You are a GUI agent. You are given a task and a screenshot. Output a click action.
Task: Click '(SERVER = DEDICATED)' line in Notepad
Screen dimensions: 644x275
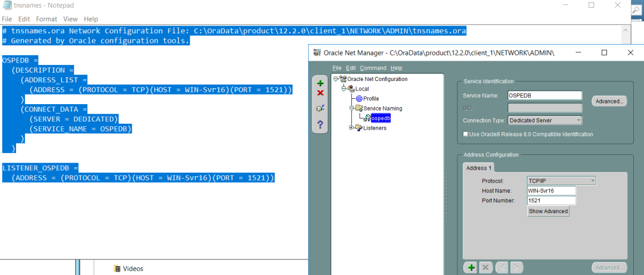pyautogui.click(x=73, y=119)
